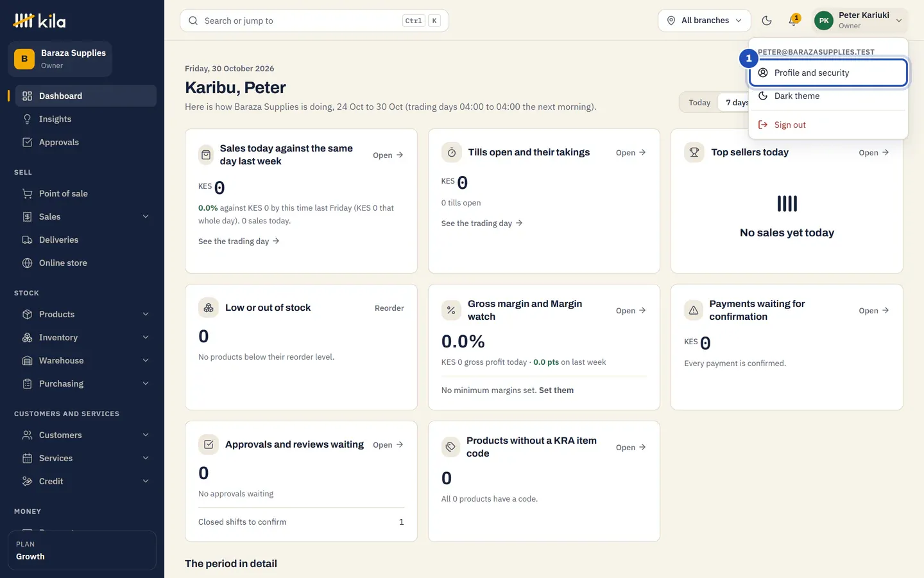
Task: Collapse the Peter Kariuki user menu chevron
Action: [899, 21]
